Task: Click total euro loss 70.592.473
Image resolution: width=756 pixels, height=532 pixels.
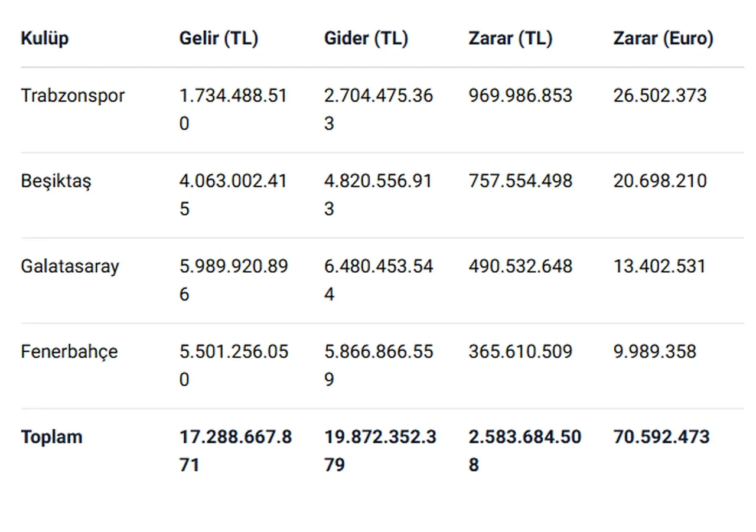Action: (x=661, y=437)
